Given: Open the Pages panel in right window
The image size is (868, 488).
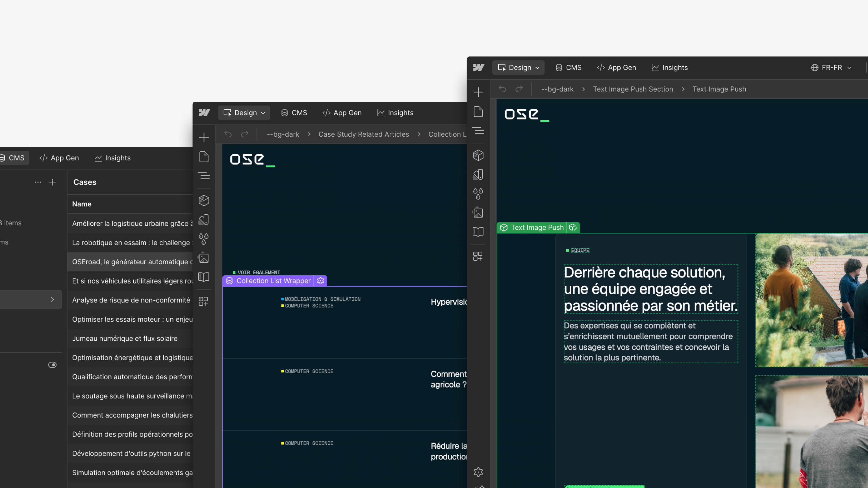Looking at the screenshot, I should click(478, 112).
